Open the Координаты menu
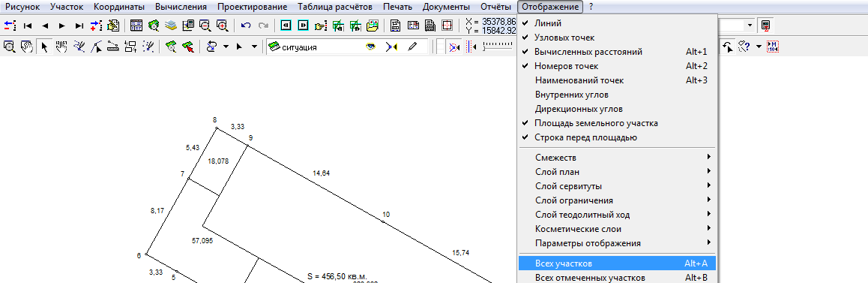Image resolution: width=868 pixels, height=283 pixels. tap(120, 8)
